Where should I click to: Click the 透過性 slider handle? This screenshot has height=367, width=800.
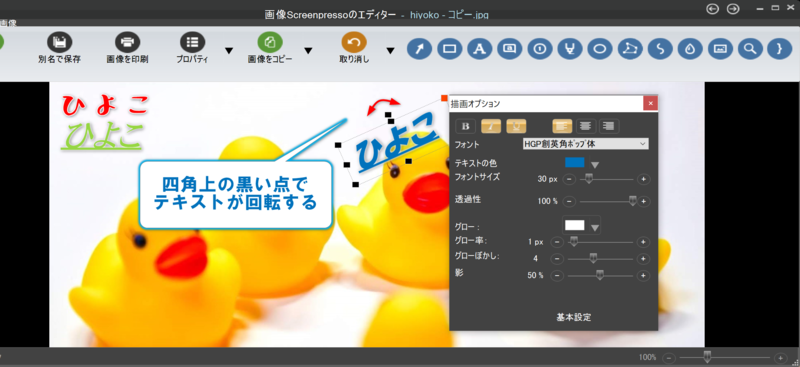pyautogui.click(x=633, y=201)
